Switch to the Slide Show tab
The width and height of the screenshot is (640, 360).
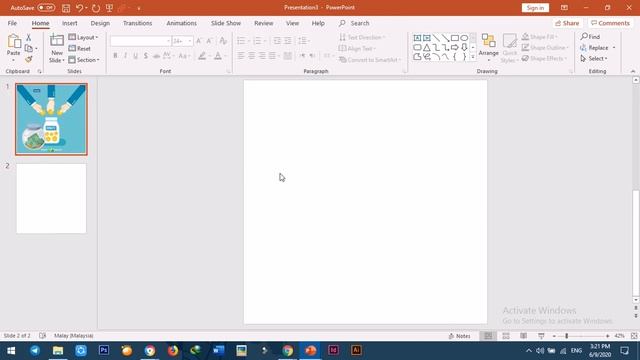(x=226, y=23)
